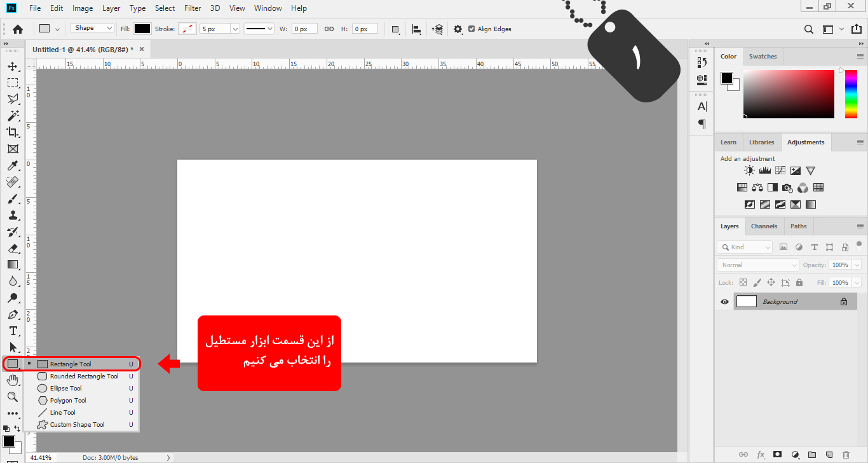The image size is (868, 463).
Task: Click the Home icon in options bar
Action: pos(18,29)
